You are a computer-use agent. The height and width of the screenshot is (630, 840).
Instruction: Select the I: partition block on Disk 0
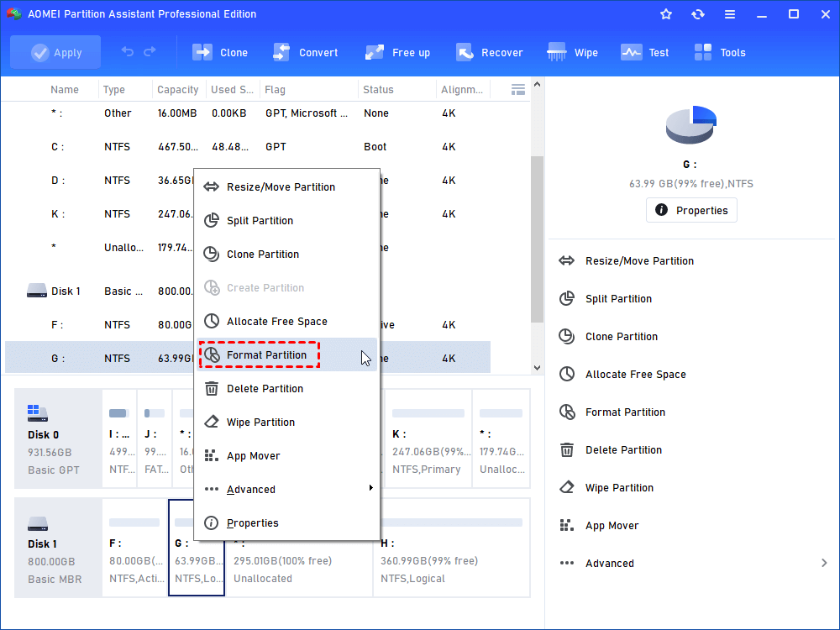click(119, 438)
